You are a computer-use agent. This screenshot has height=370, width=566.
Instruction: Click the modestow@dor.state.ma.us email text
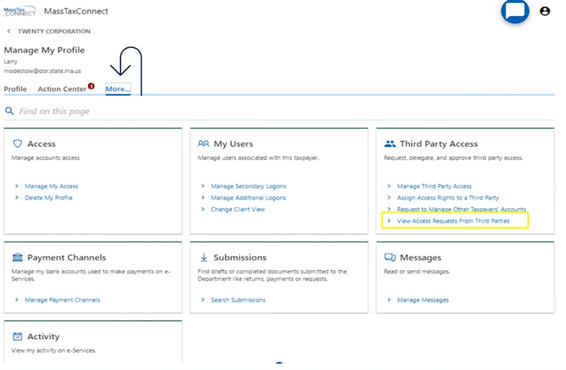click(43, 71)
